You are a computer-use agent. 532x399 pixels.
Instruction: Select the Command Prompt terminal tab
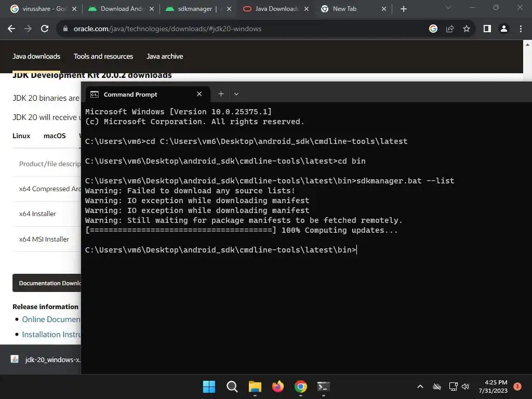click(x=148, y=95)
